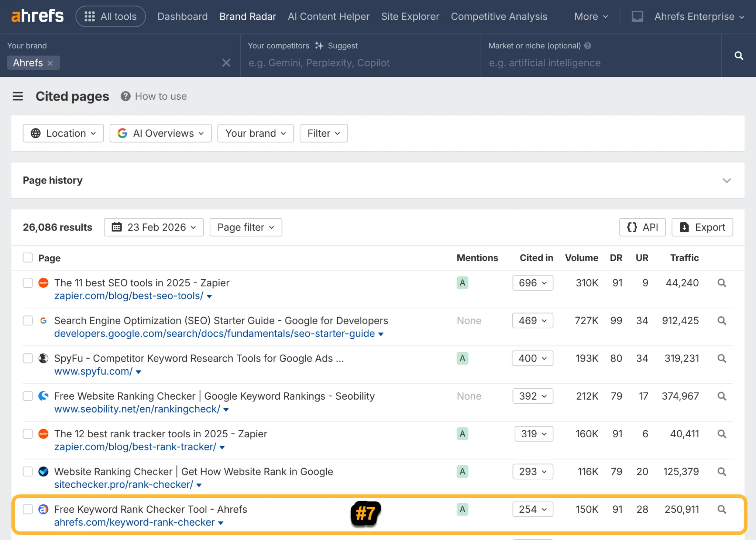Expand the Cited in 696 dropdown
This screenshot has width=756, height=540.
coord(533,283)
